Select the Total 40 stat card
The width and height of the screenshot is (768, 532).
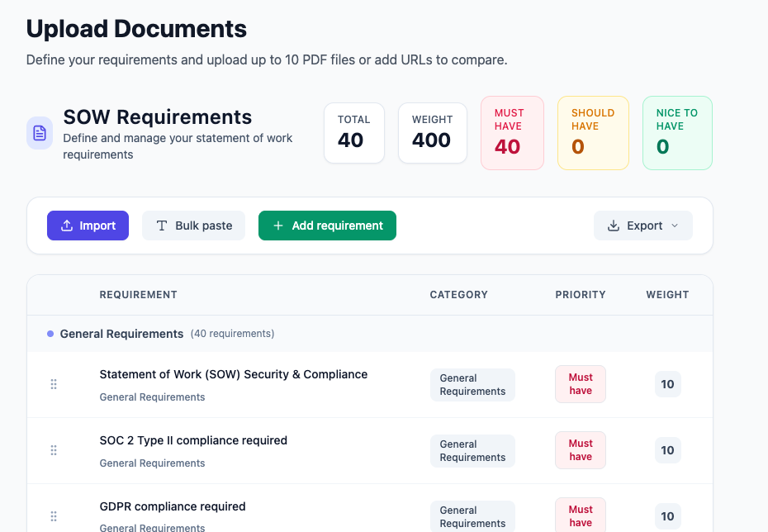(354, 133)
